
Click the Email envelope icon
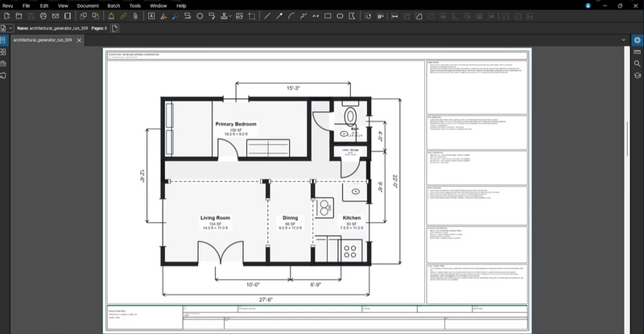[x=56, y=16]
